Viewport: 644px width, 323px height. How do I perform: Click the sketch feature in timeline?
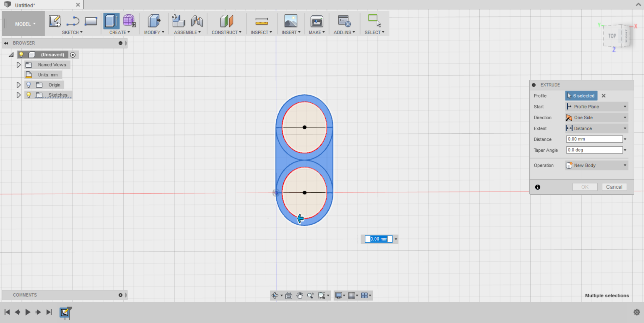(x=65, y=312)
